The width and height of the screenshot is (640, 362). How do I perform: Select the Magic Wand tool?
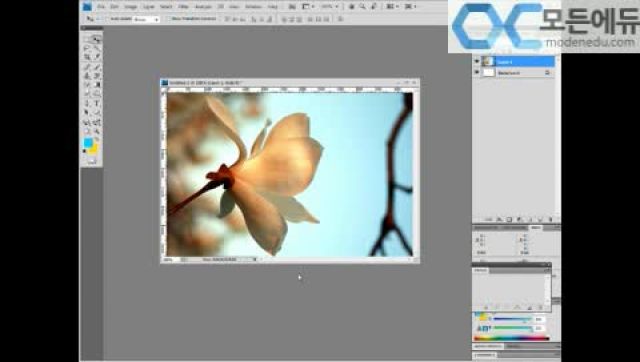(96, 48)
